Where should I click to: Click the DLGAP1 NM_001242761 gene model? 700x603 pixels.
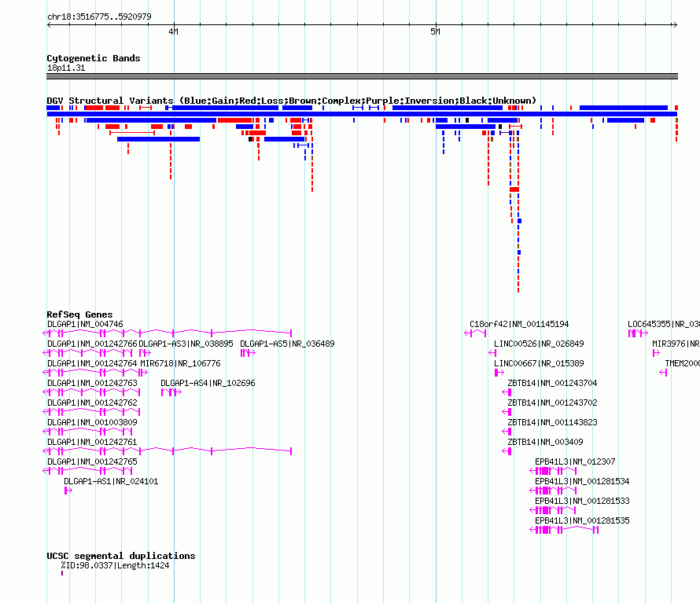[167, 451]
